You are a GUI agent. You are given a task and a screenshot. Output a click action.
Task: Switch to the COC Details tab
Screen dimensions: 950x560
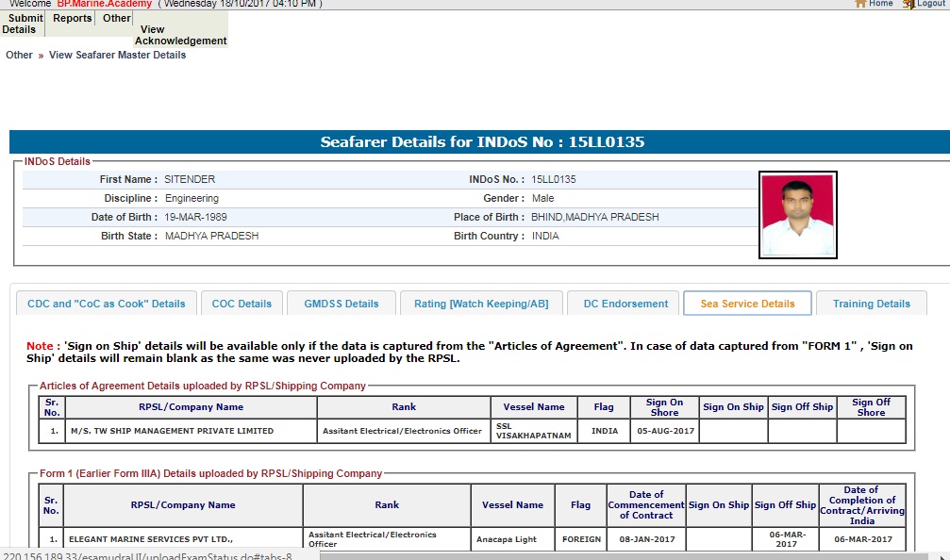pos(242,304)
